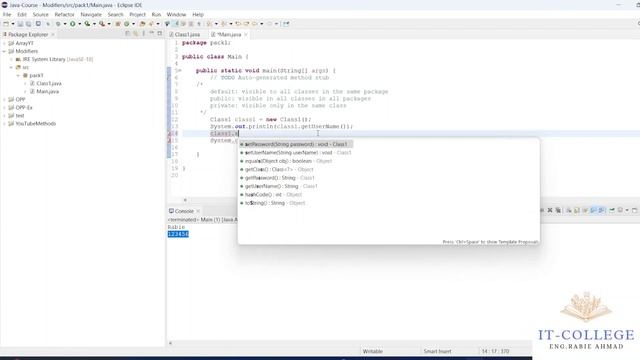Click Remove Launch X icon in Console
640x360 pixels.
tap(550, 210)
